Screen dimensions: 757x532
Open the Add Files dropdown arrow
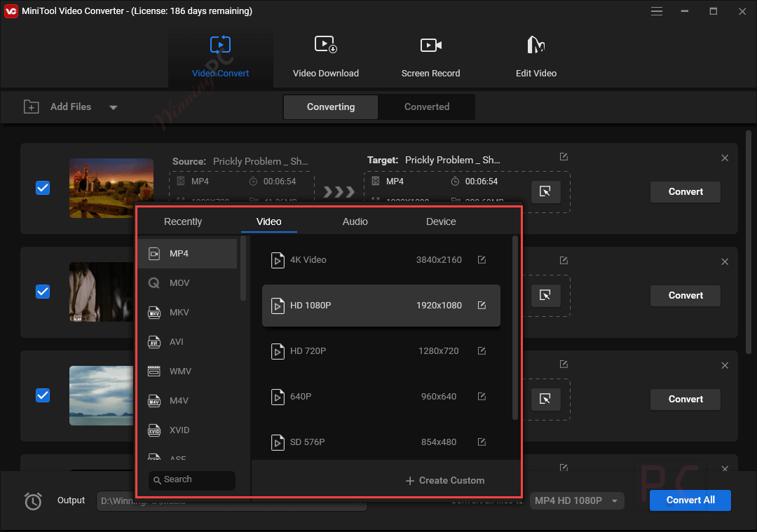tap(113, 107)
